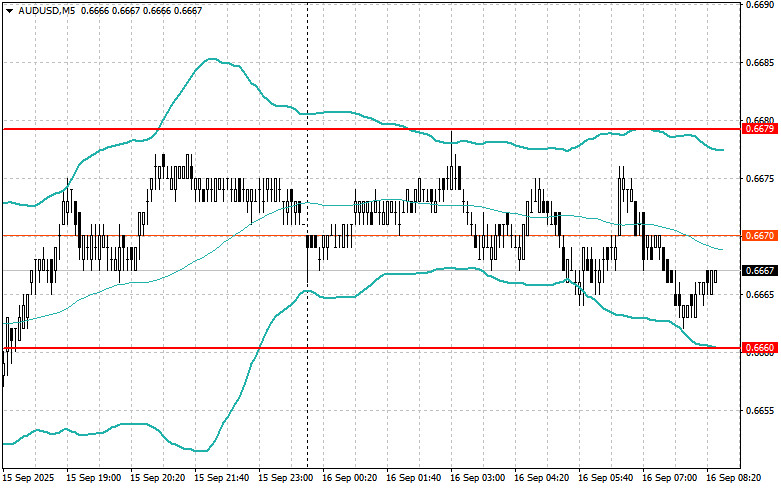Viewport: 781px width, 489px height.
Task: Select the red 0.6679 price level label
Action: (x=760, y=129)
